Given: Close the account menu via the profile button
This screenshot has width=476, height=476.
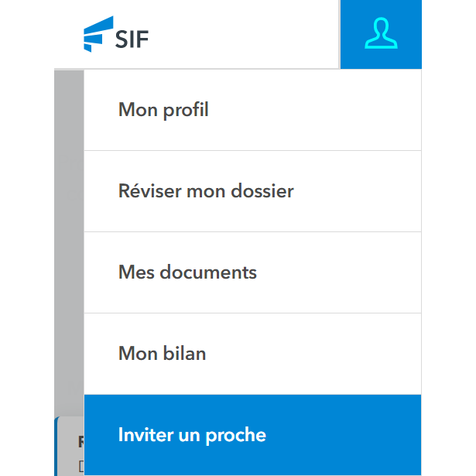Looking at the screenshot, I should pyautogui.click(x=380, y=34).
